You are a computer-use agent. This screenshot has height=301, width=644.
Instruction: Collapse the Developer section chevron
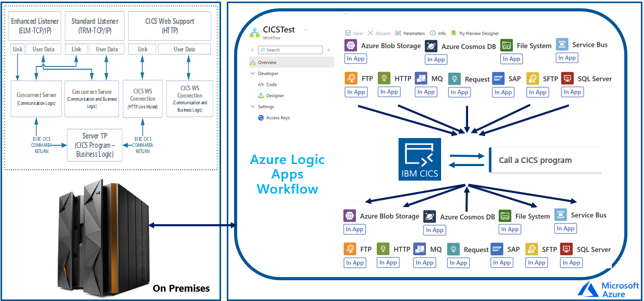click(x=253, y=74)
